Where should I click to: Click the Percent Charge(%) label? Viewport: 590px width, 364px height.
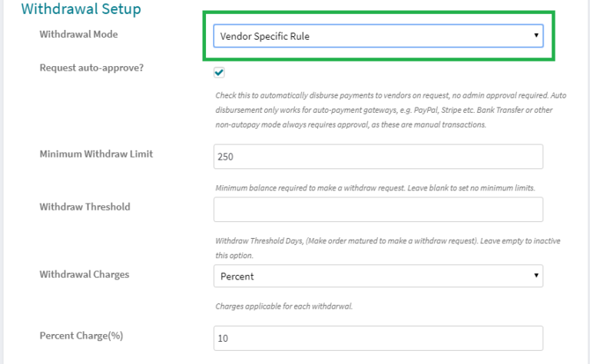click(81, 336)
